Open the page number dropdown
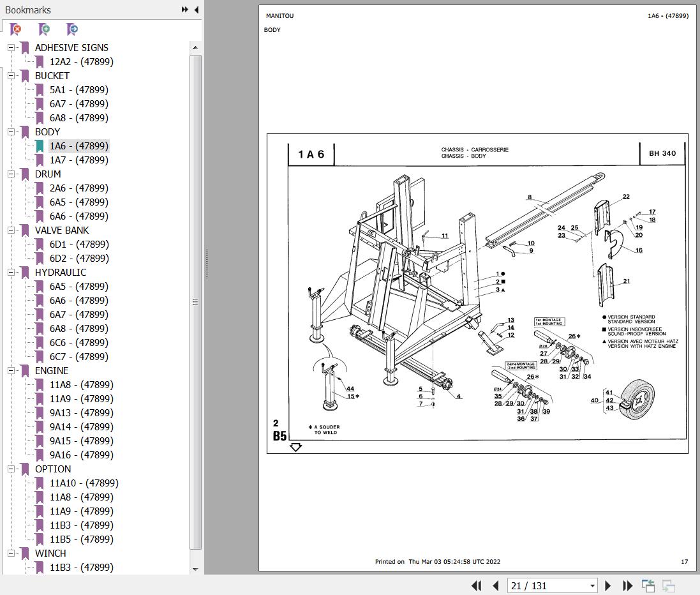The height and width of the screenshot is (595, 700). click(x=592, y=585)
